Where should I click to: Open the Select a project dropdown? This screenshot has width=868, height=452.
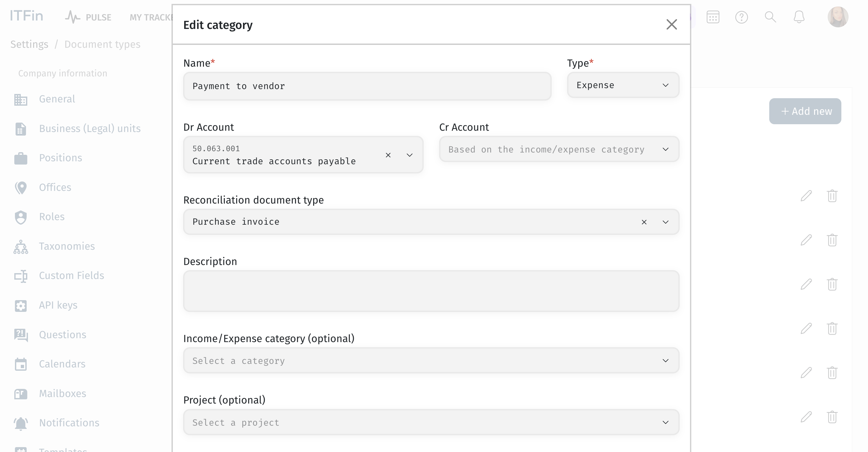coord(431,422)
